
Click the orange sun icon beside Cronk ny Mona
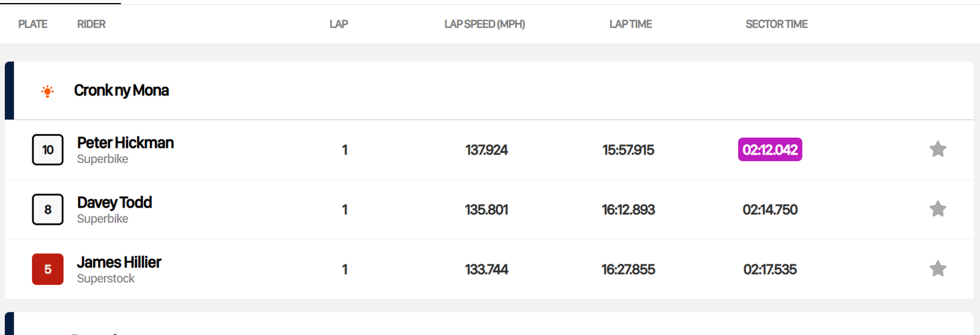47,91
